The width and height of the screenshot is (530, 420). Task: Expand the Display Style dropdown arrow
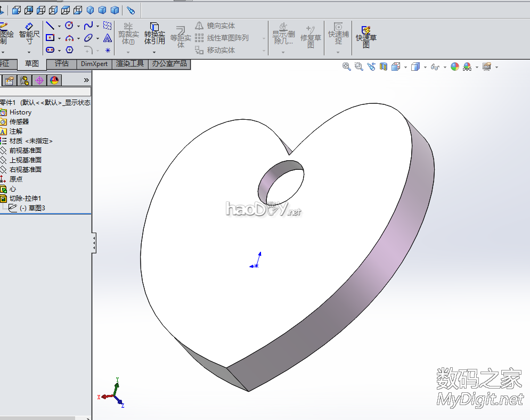coord(425,67)
